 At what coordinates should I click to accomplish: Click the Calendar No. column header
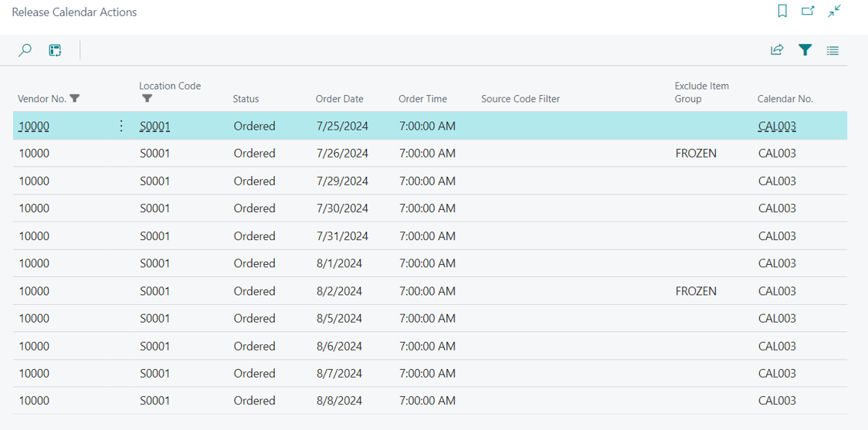click(785, 99)
